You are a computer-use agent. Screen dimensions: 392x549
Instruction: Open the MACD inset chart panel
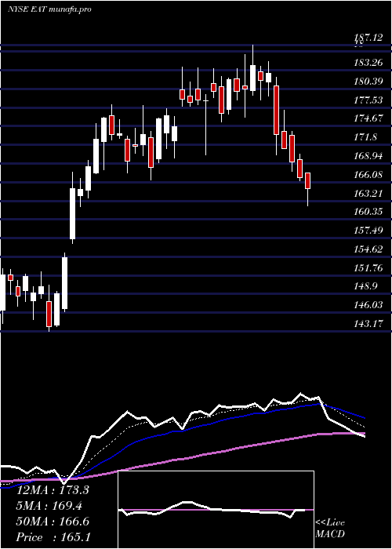tap(216, 510)
